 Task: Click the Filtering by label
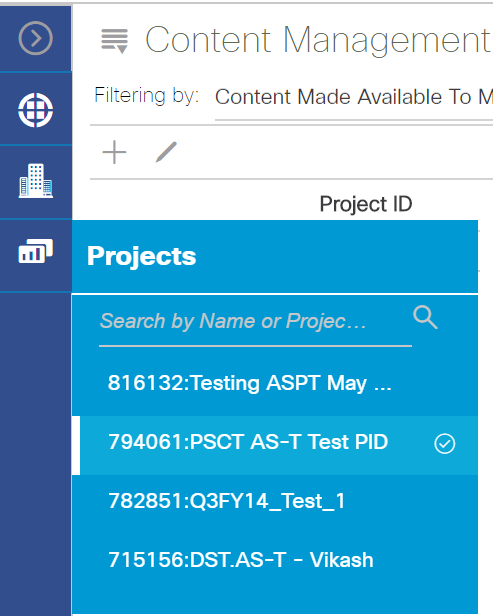(147, 96)
